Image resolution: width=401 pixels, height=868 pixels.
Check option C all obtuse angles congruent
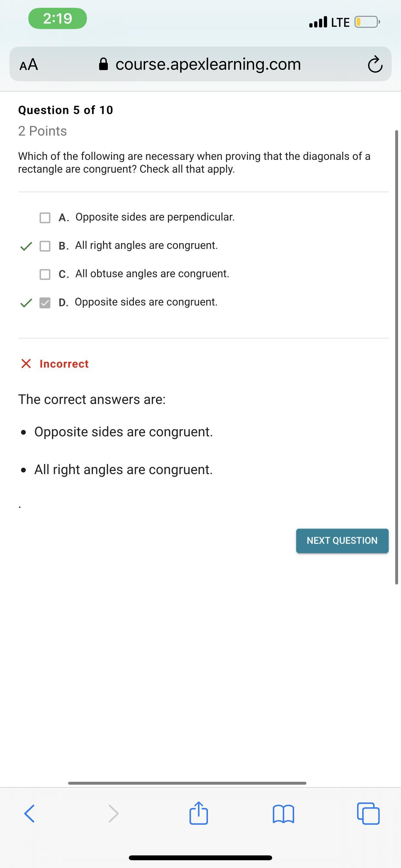[45, 274]
